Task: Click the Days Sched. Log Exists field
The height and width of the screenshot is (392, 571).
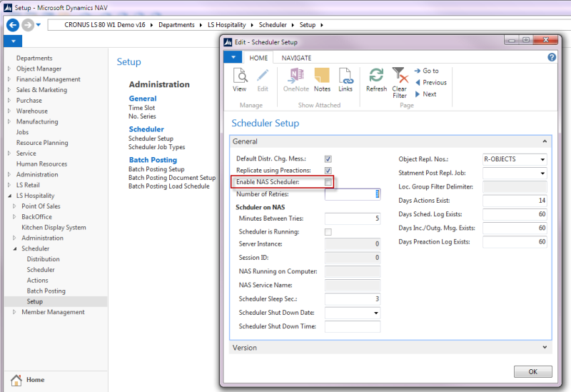Action: (x=515, y=214)
